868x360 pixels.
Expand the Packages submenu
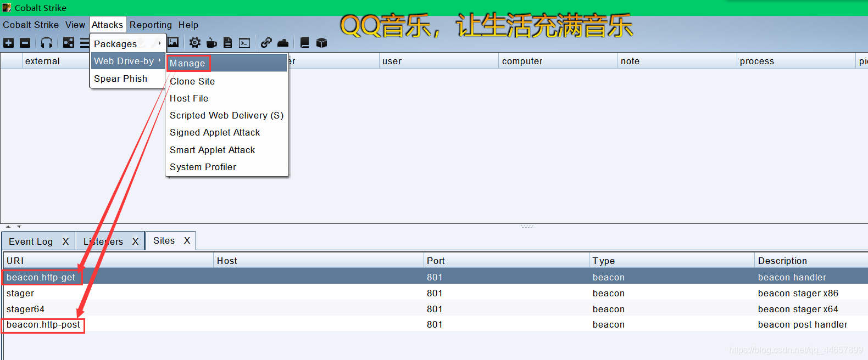[128, 44]
